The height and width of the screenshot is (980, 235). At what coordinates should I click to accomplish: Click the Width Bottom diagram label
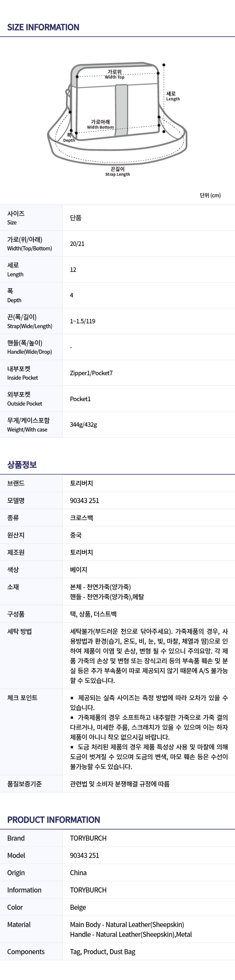click(x=100, y=125)
